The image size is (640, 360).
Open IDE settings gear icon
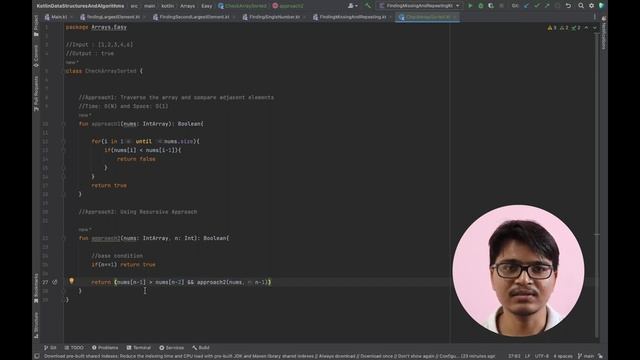[x=591, y=6]
